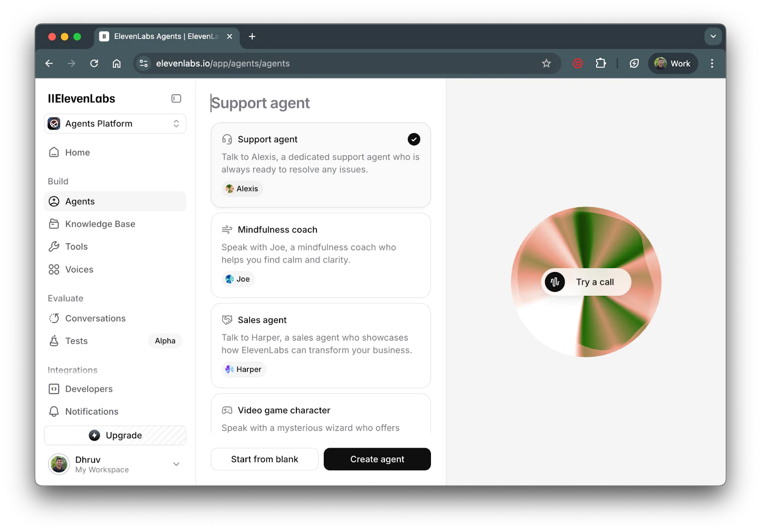Click the Tests flask icon

[x=54, y=341]
